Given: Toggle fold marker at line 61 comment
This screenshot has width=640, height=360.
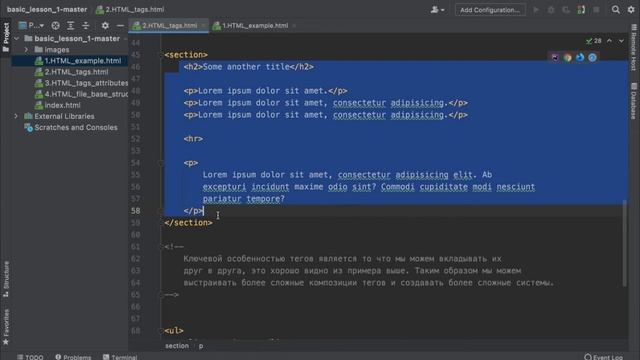Looking at the screenshot, I should point(160,247).
